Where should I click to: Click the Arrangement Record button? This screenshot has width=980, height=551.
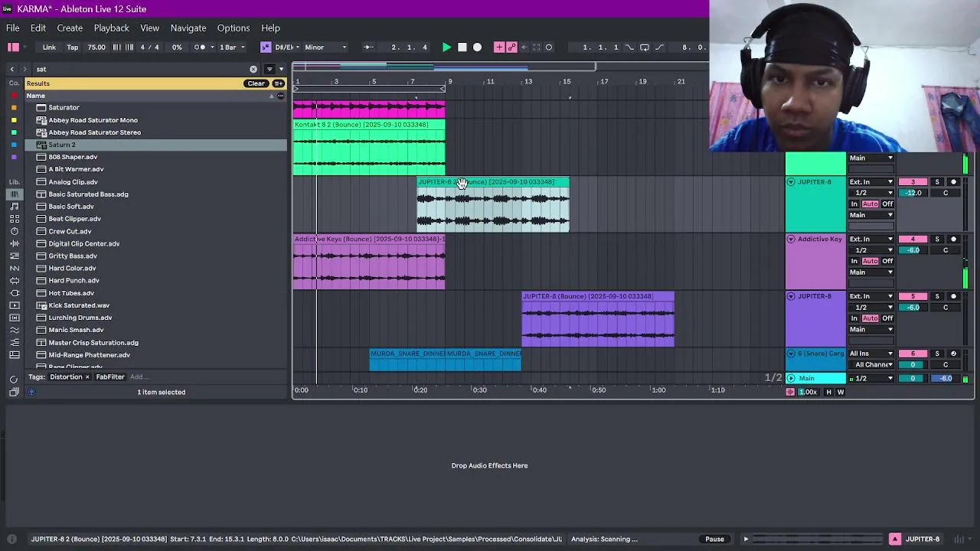pos(477,47)
